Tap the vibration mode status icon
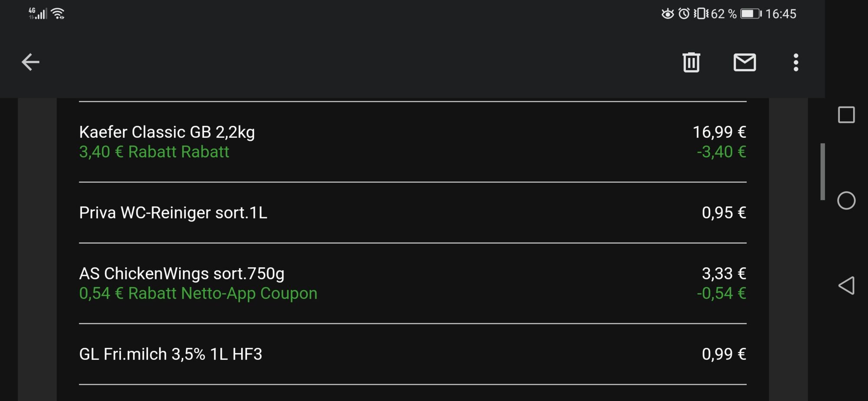868x401 pixels. tap(700, 13)
